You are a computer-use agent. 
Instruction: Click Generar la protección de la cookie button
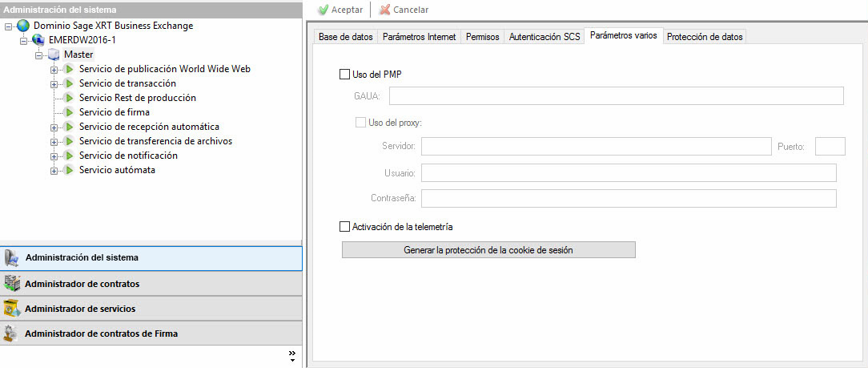tap(488, 250)
